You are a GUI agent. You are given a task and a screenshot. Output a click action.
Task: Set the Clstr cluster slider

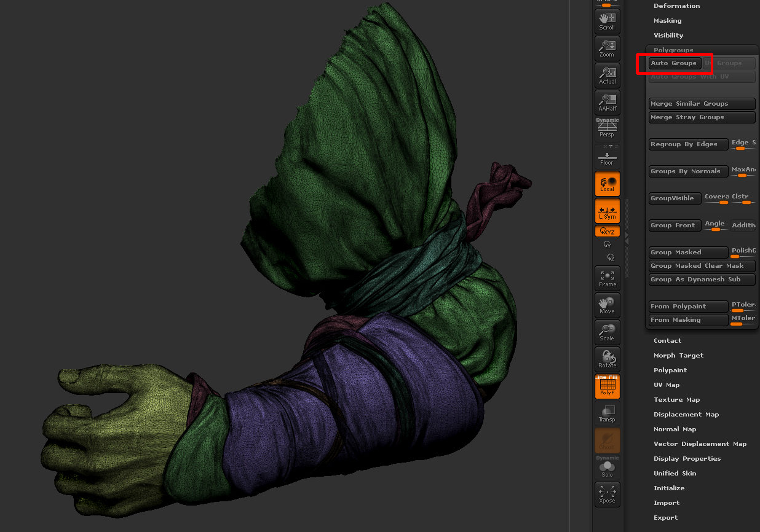[743, 198]
